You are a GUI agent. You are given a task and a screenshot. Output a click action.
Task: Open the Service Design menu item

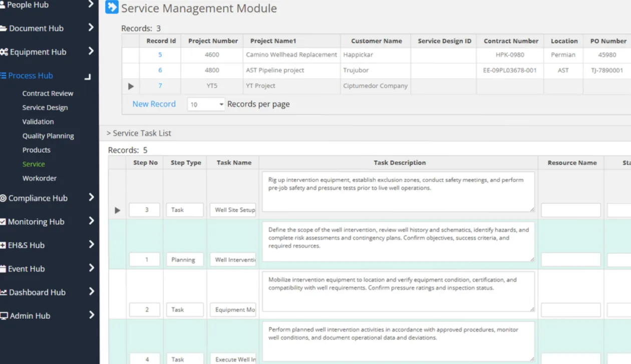coord(45,108)
